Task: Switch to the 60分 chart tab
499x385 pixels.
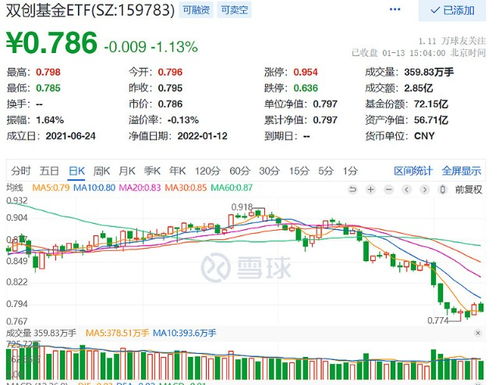Action: [x=240, y=171]
